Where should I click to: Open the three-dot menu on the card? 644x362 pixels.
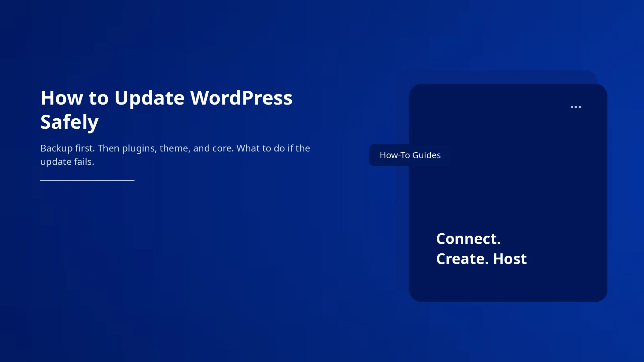click(x=576, y=107)
